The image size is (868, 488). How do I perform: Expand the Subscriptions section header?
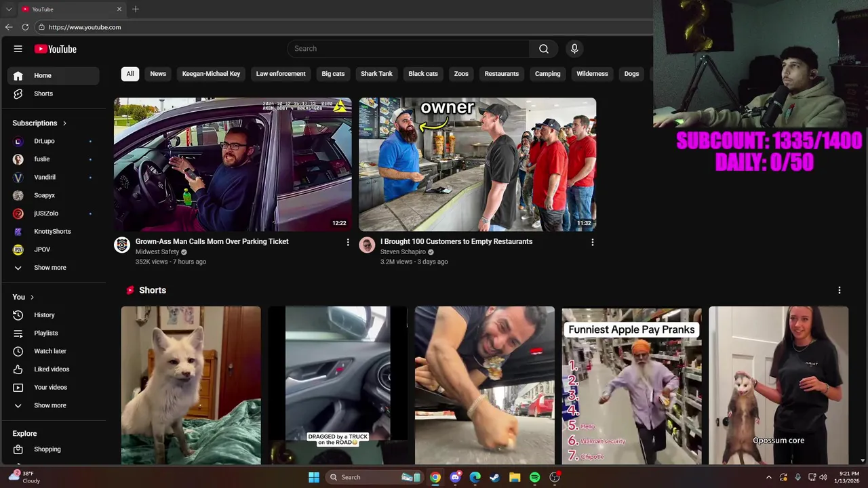point(40,123)
